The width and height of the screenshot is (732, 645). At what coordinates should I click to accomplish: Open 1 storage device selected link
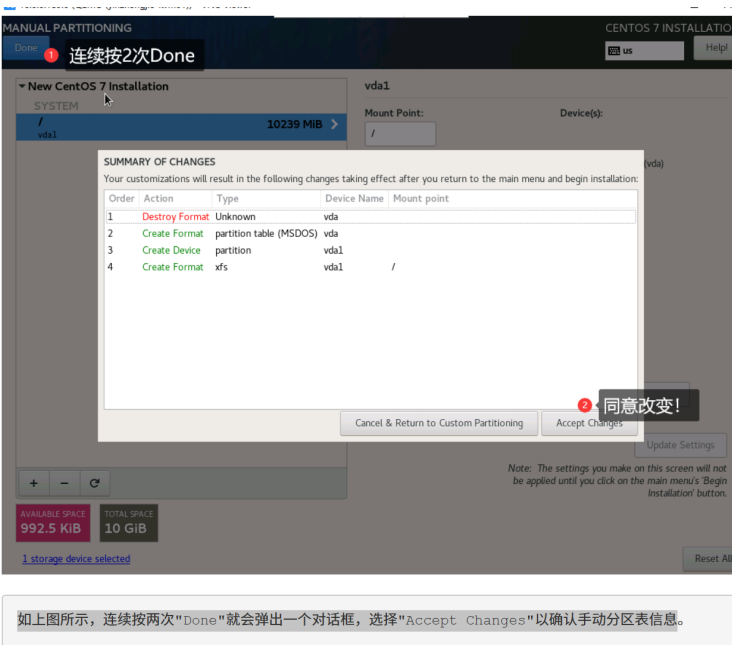tap(77, 559)
